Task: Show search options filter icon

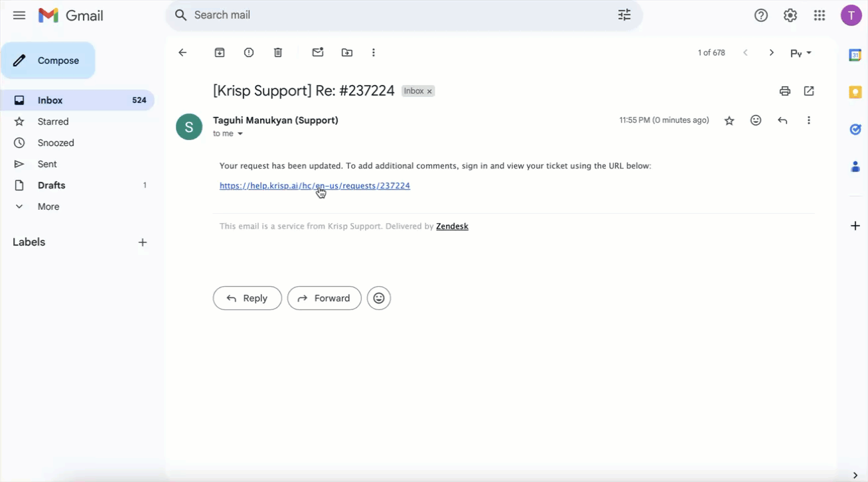Action: coord(624,15)
